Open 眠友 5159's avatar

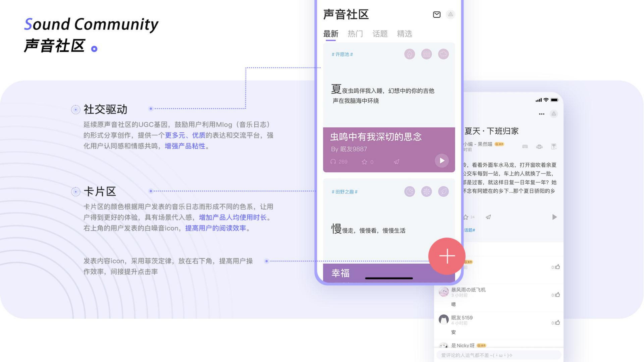pos(444,320)
